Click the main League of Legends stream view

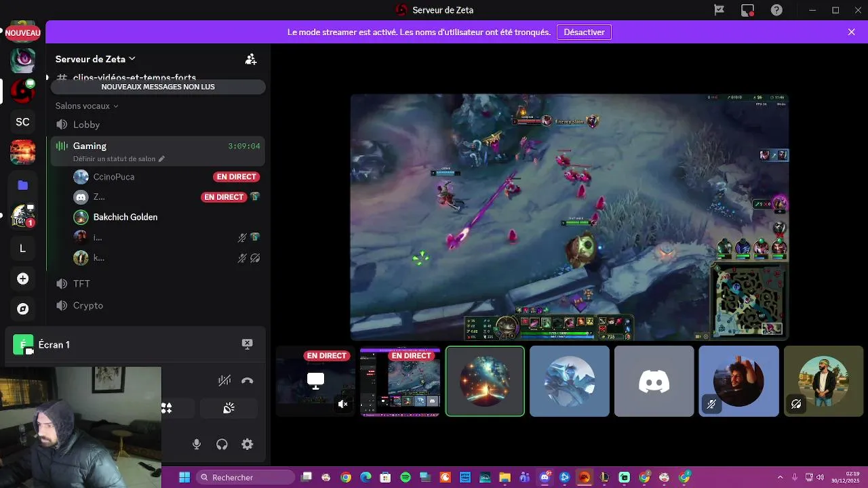[x=570, y=217]
